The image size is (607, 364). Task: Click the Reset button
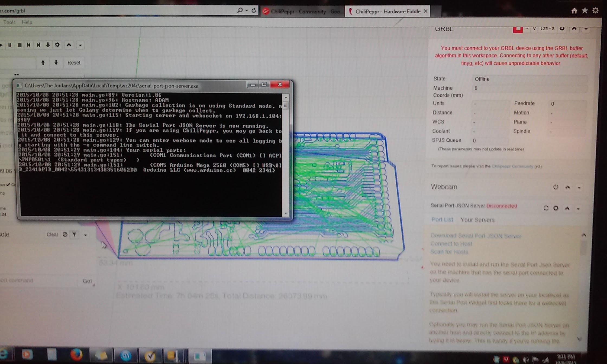pos(74,63)
